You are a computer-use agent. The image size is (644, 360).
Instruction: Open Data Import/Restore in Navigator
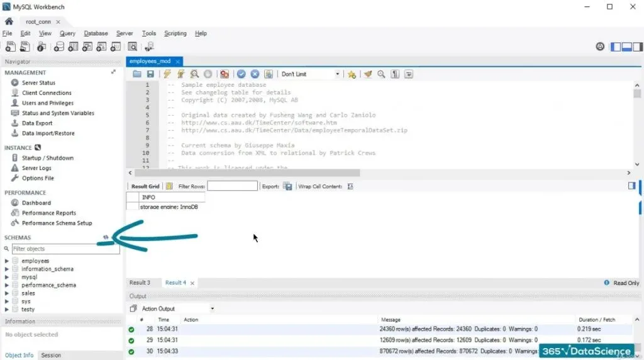(x=48, y=133)
